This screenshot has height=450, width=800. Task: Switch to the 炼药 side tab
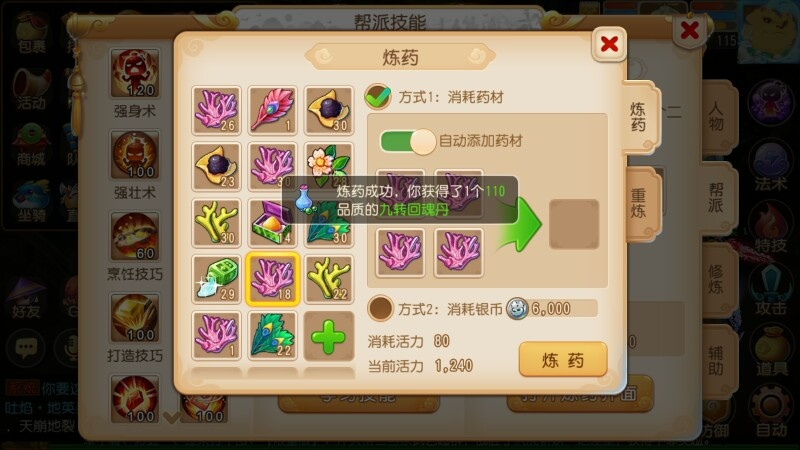coord(639,116)
